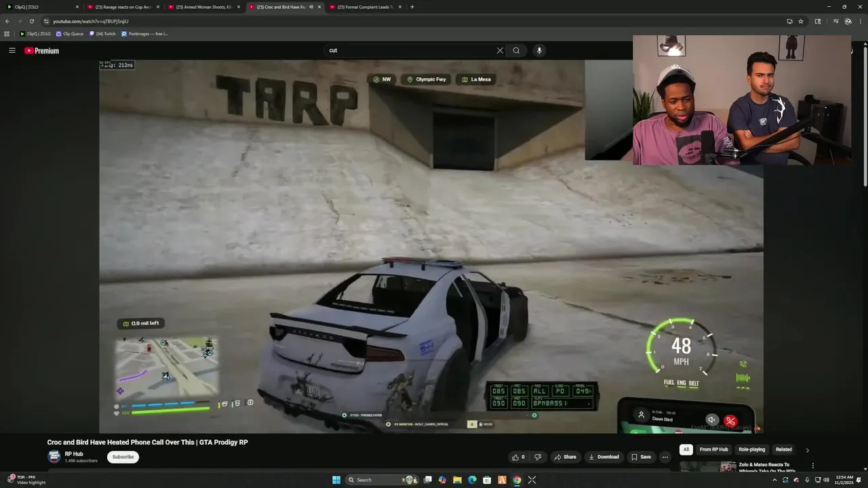Open the Clip Queue bookmark

(x=70, y=33)
